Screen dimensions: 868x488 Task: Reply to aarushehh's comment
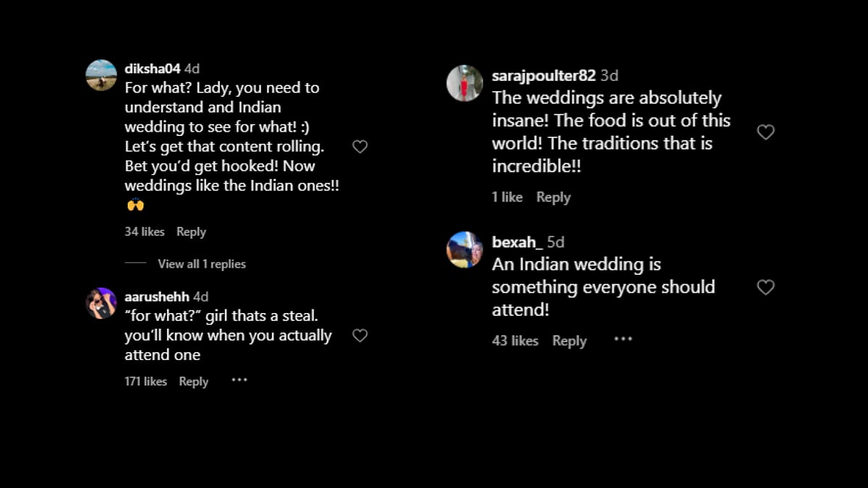pyautogui.click(x=193, y=382)
